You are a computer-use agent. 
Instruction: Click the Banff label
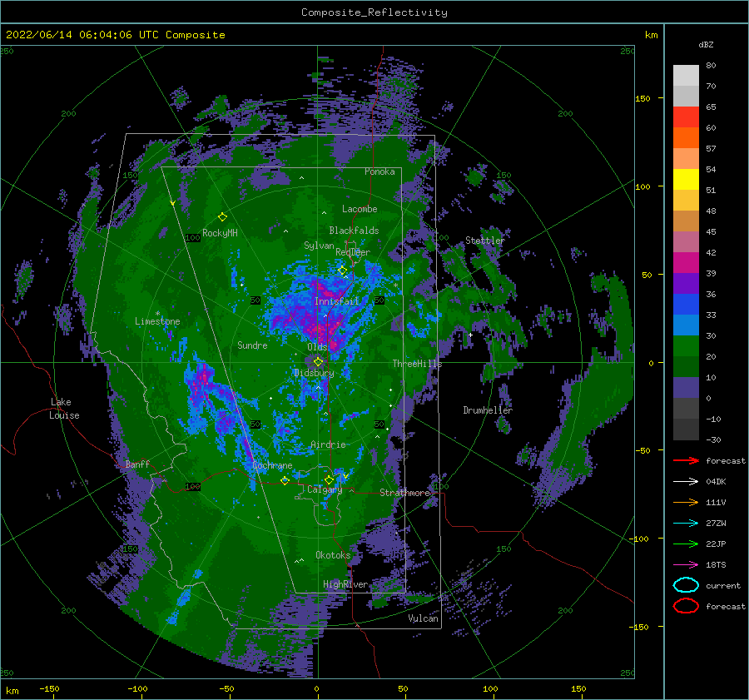(x=137, y=464)
